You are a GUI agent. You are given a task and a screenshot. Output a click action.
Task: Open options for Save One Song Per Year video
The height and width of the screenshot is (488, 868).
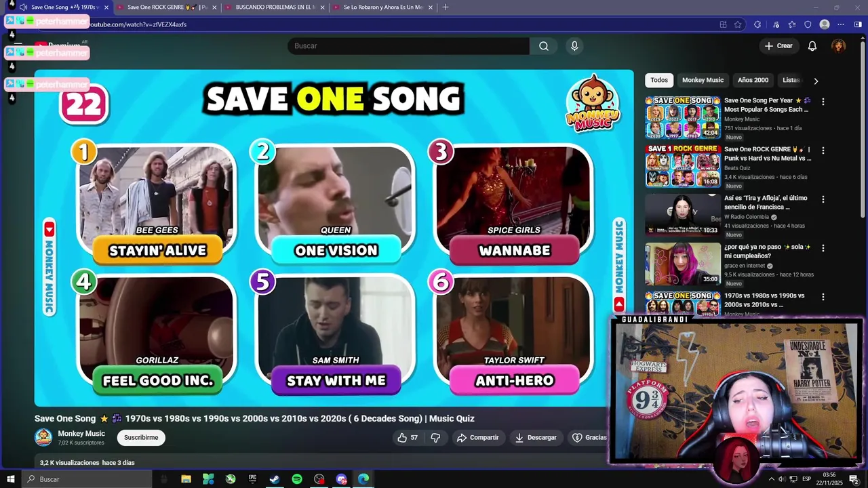(x=823, y=102)
